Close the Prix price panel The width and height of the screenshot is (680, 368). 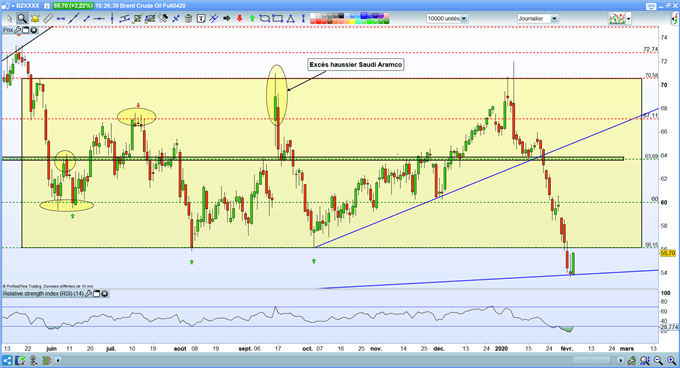[x=33, y=30]
